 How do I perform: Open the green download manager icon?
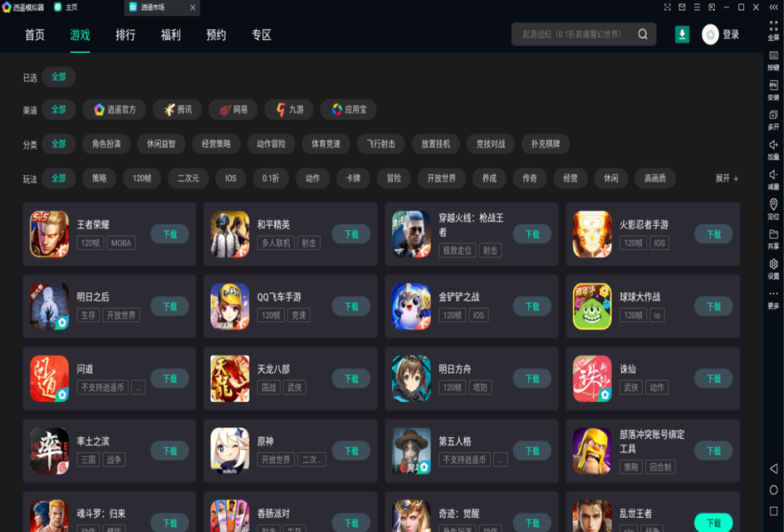point(682,34)
